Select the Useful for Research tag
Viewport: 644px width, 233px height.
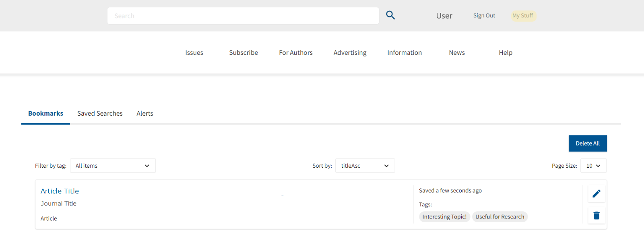tap(500, 217)
